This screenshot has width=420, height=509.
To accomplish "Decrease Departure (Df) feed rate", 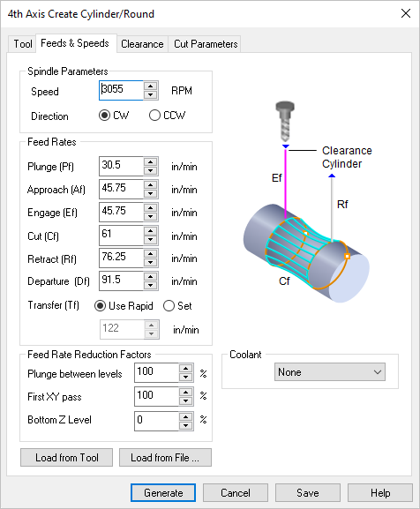I will click(x=150, y=286).
